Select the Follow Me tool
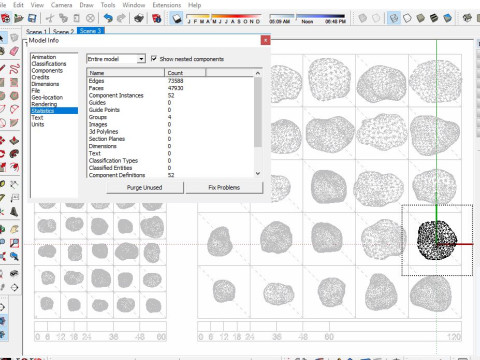The height and width of the screenshot is (360, 480). pyautogui.click(x=14, y=154)
